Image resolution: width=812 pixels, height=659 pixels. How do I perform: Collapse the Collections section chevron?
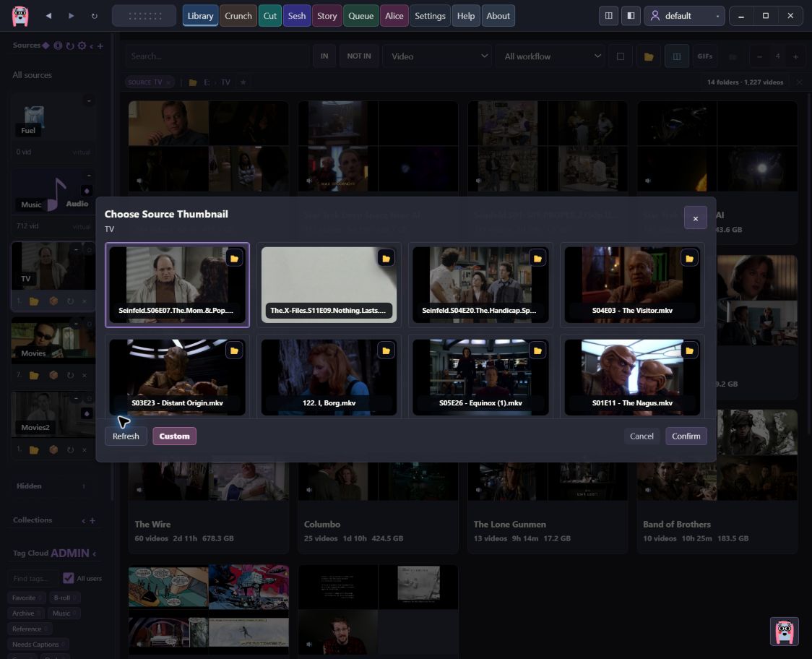(x=83, y=521)
